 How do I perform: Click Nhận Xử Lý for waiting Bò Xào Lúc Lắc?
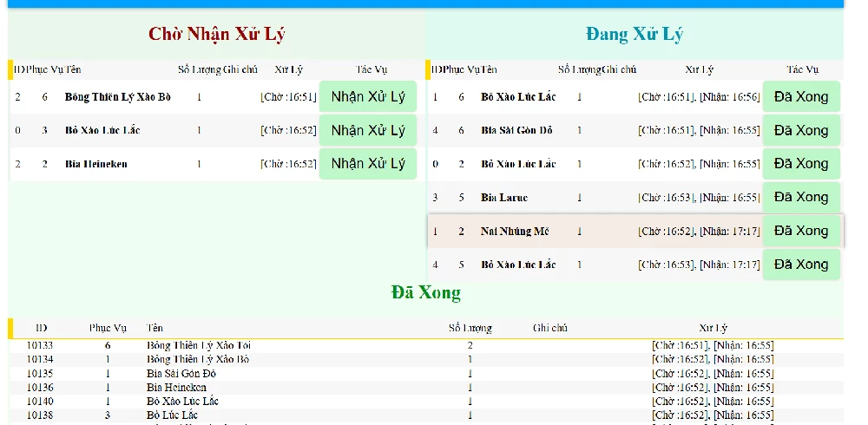(x=367, y=130)
